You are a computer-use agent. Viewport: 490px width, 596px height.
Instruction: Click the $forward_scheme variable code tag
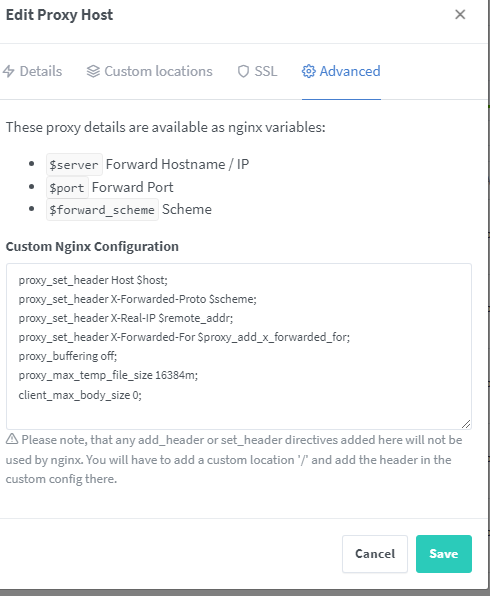102,209
